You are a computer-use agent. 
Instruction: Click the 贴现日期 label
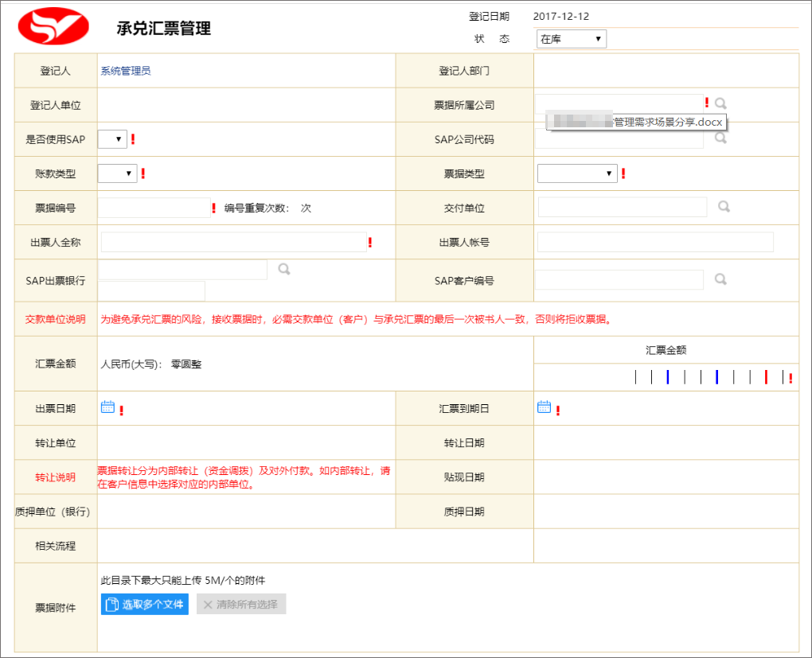464,477
